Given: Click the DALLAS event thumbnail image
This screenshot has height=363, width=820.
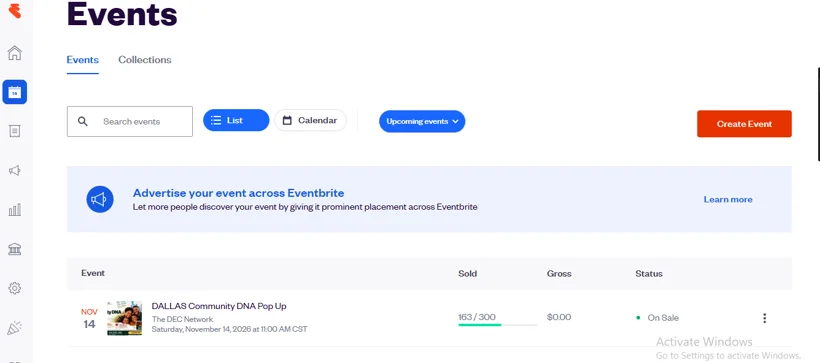Looking at the screenshot, I should coord(124,318).
